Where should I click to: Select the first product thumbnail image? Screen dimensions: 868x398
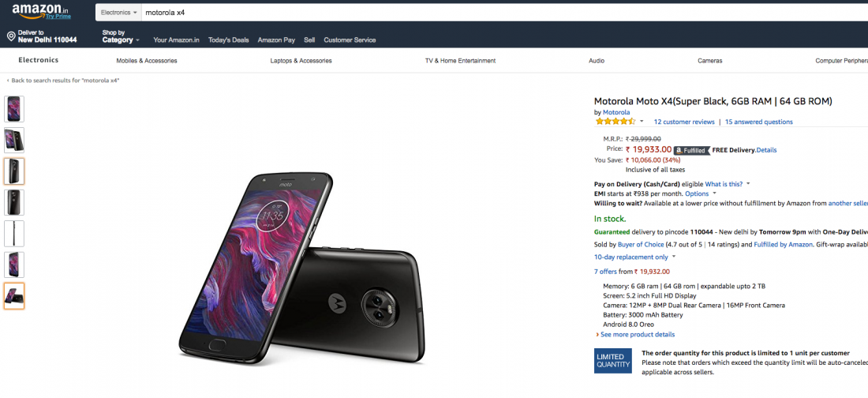tap(14, 109)
